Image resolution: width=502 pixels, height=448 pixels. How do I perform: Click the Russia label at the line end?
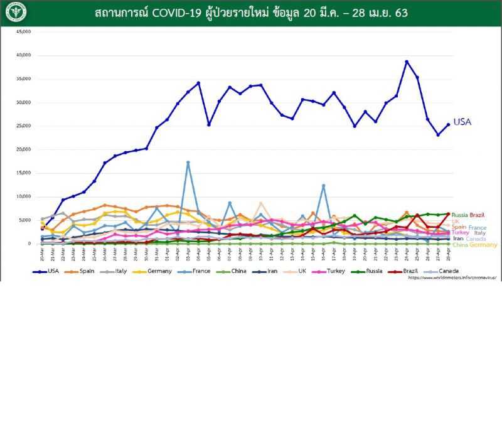click(x=460, y=215)
